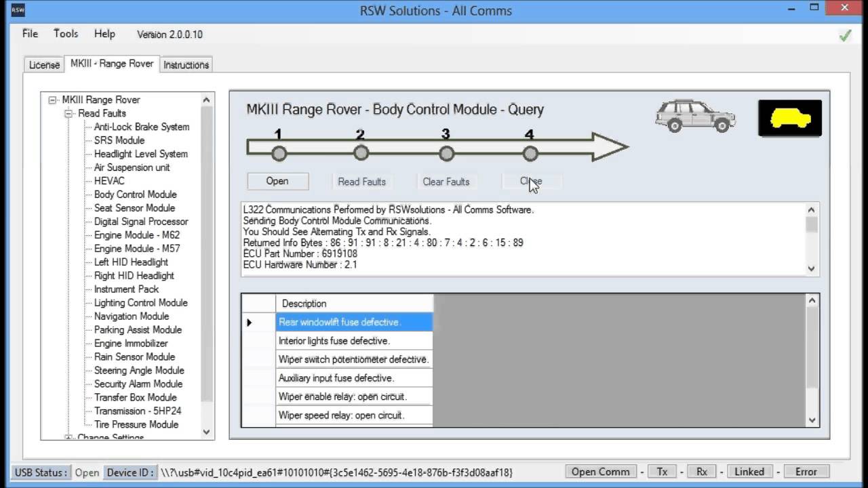The height and width of the screenshot is (488, 868).
Task: Open the Tools menu
Action: [66, 33]
